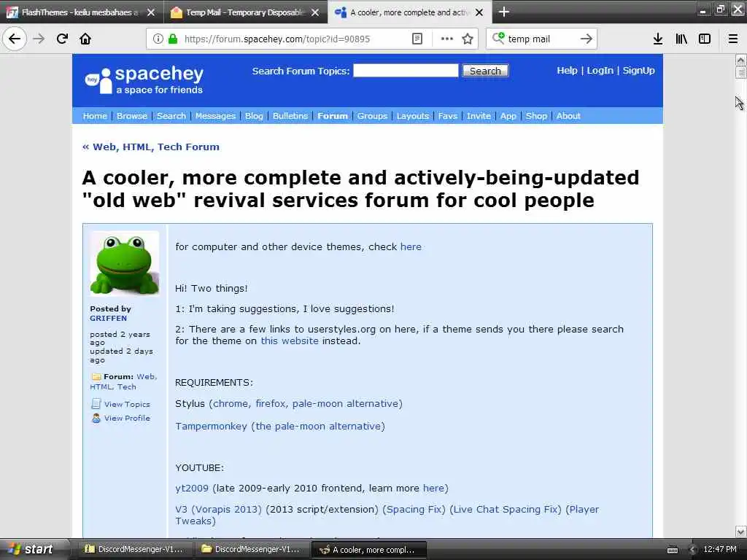This screenshot has height=560, width=747.
Task: Close the Temp Mail tab
Action: click(x=315, y=12)
